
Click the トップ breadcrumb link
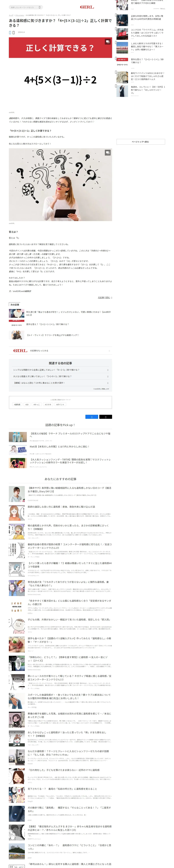click(11, 15)
